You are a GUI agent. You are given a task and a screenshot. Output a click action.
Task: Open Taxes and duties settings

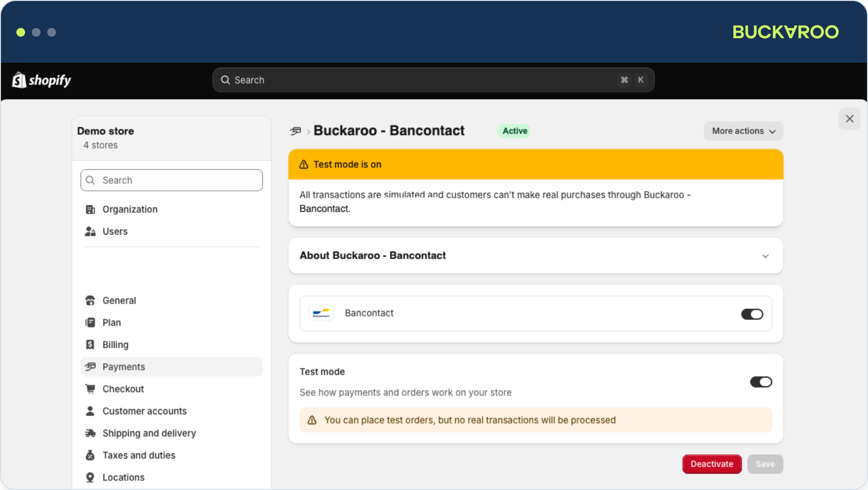point(172,455)
